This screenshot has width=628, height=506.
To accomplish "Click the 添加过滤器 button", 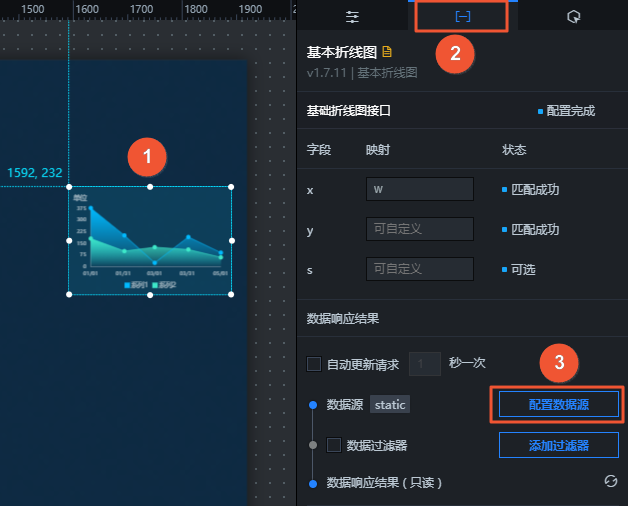I will pos(559,445).
